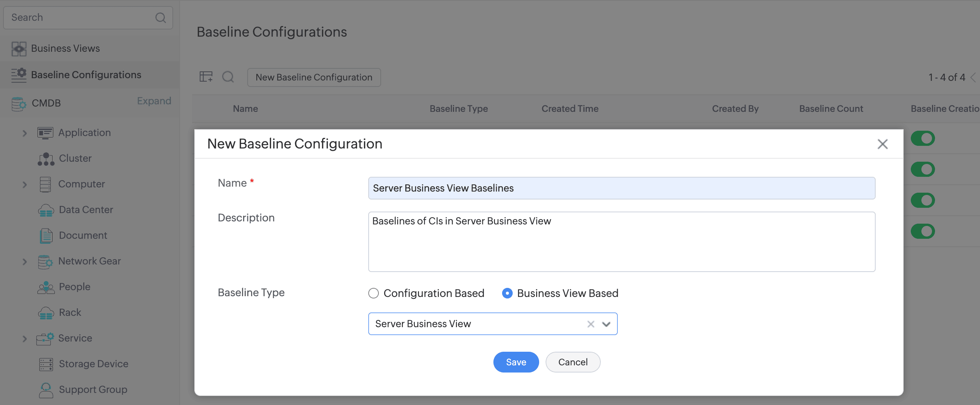This screenshot has width=980, height=405.
Task: Click the Baseline Configurations gear icon
Action: coord(18,74)
